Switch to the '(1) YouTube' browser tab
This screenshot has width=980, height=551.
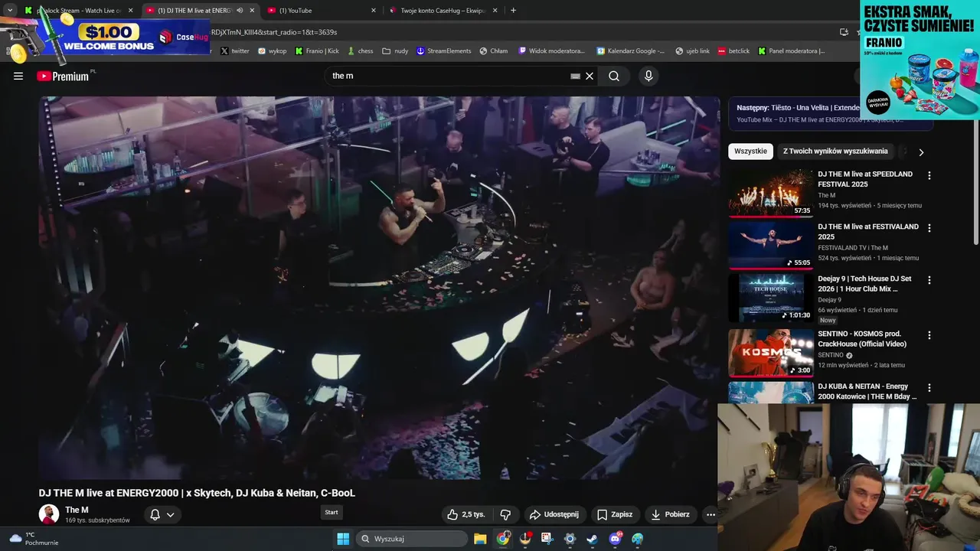tap(320, 11)
